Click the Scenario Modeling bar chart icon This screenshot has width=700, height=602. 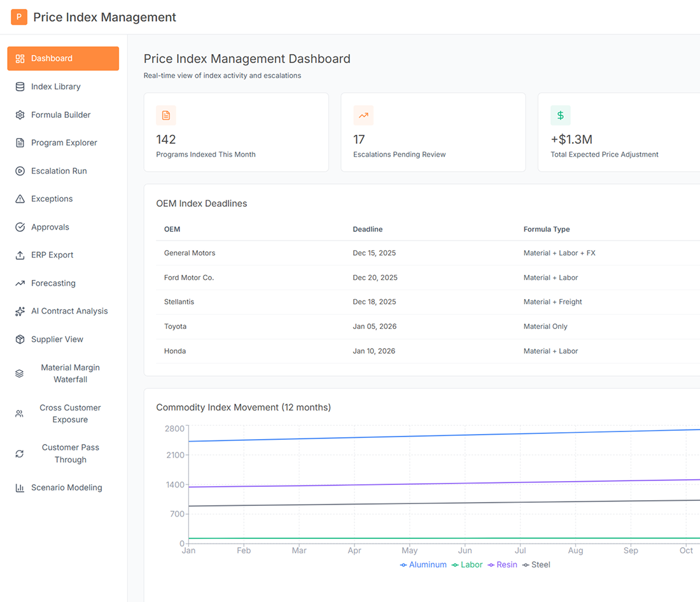pyautogui.click(x=20, y=487)
